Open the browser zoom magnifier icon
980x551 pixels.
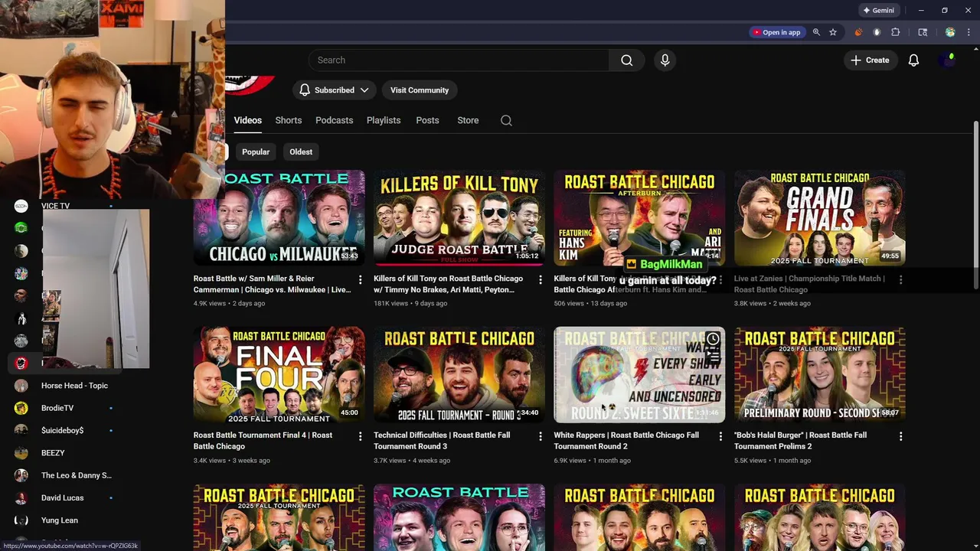[x=816, y=32]
